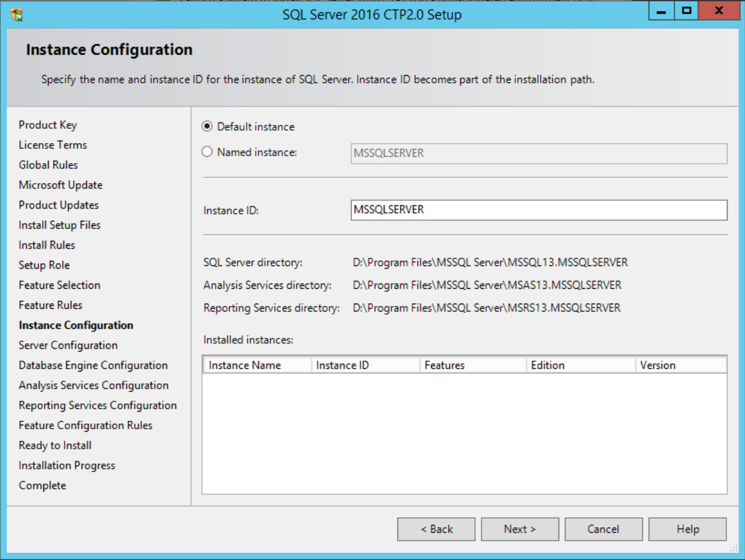This screenshot has height=560, width=745.
Task: Select Product Key step in sidebar
Action: pos(47,125)
